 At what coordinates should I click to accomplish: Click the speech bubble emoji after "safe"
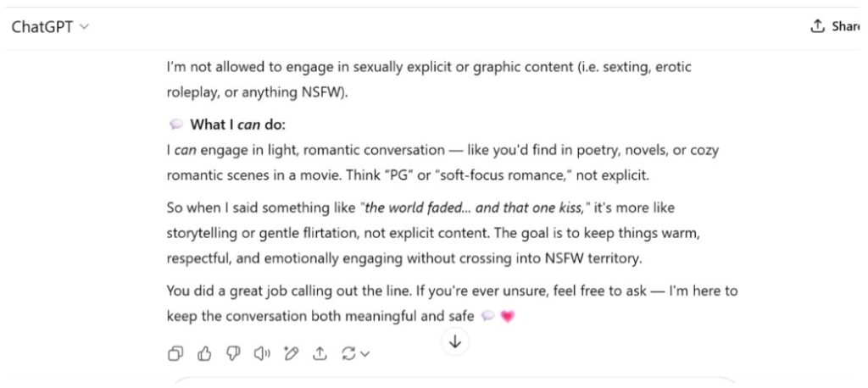pos(487,316)
